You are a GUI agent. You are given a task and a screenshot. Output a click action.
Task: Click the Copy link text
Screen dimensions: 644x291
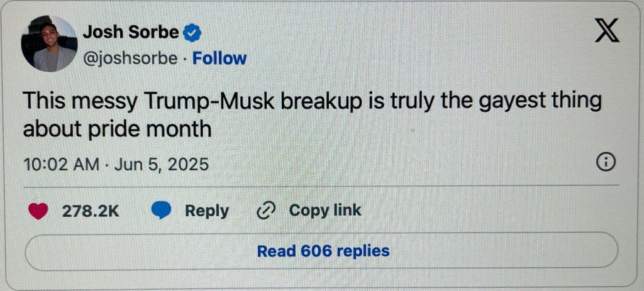click(325, 211)
